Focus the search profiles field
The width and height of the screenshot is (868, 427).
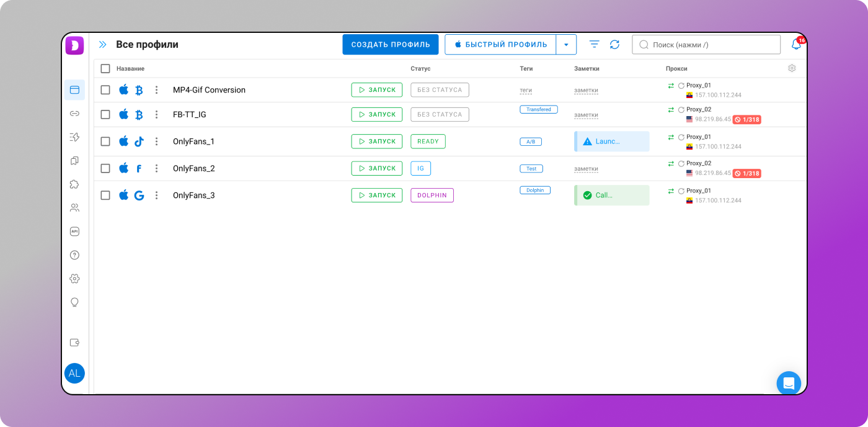pos(707,45)
